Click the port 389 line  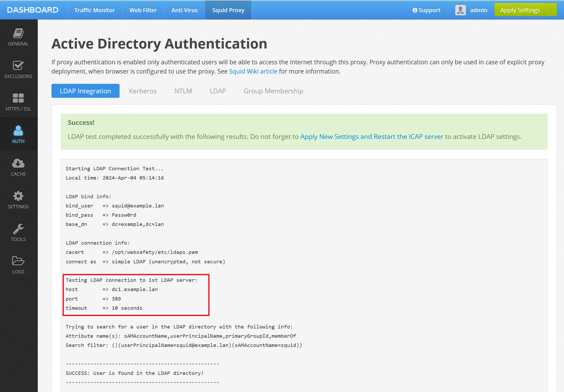point(93,299)
